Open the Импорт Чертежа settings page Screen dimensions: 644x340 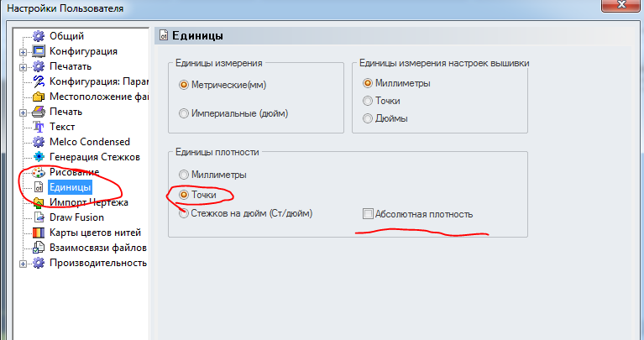[89, 202]
